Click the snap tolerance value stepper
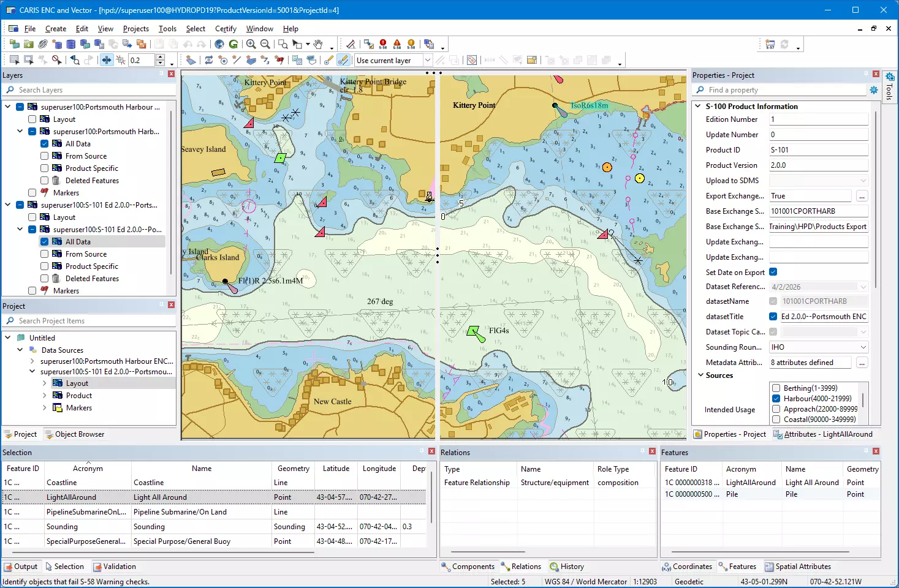The height and width of the screenshot is (588, 899). (x=160, y=60)
